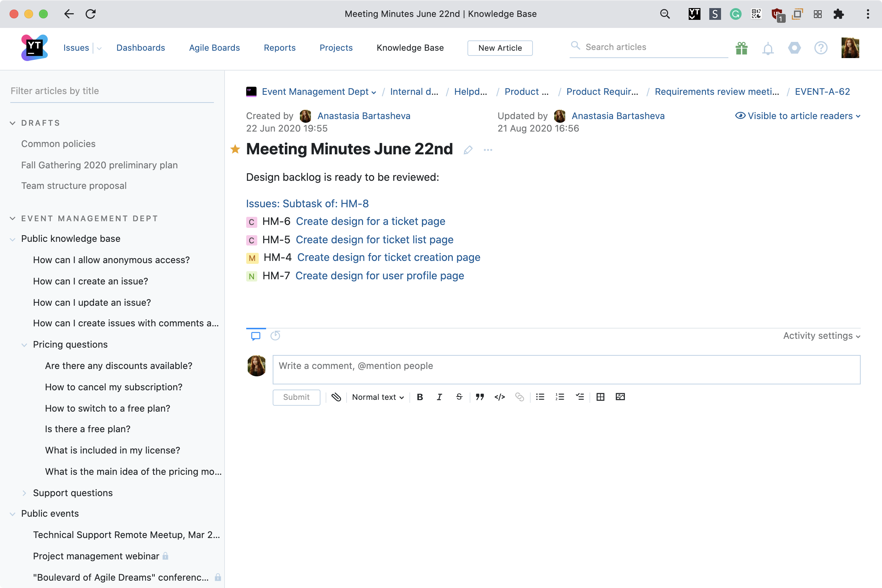Click the Write a comment input field

click(566, 369)
